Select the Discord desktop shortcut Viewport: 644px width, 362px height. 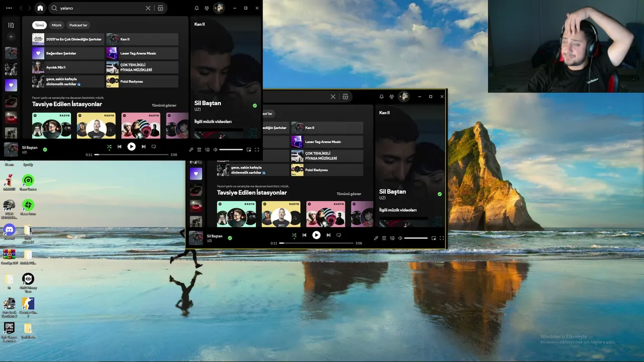9,232
